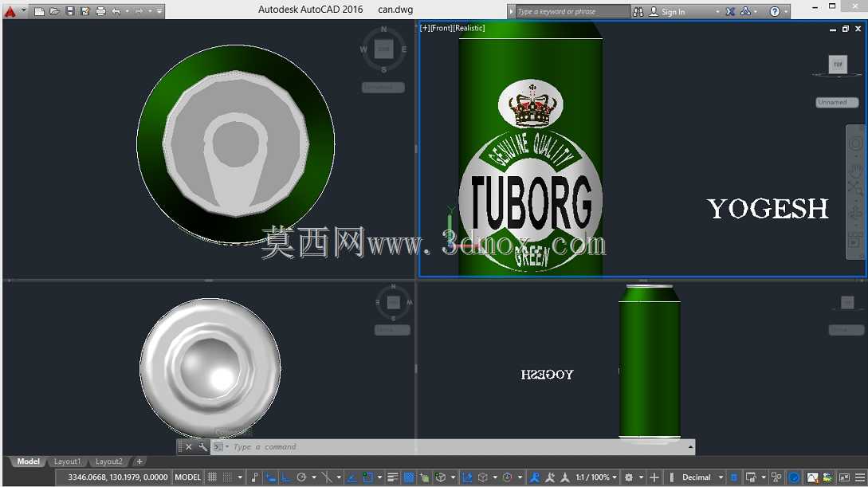This screenshot has width=868, height=487.
Task: Open Quick Access toolbar customize dropdown
Action: [159, 11]
